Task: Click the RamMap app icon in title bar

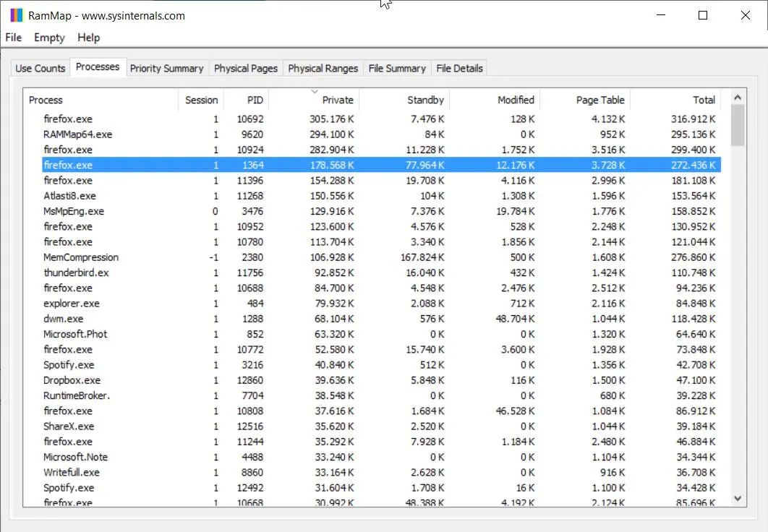Action: (x=16, y=15)
